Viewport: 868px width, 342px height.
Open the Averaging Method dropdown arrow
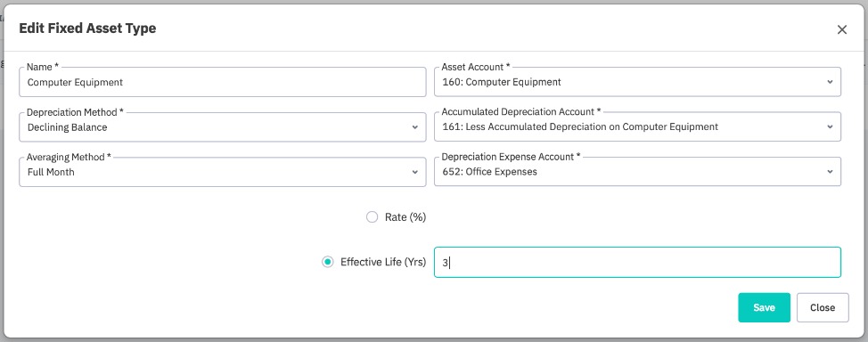point(414,172)
